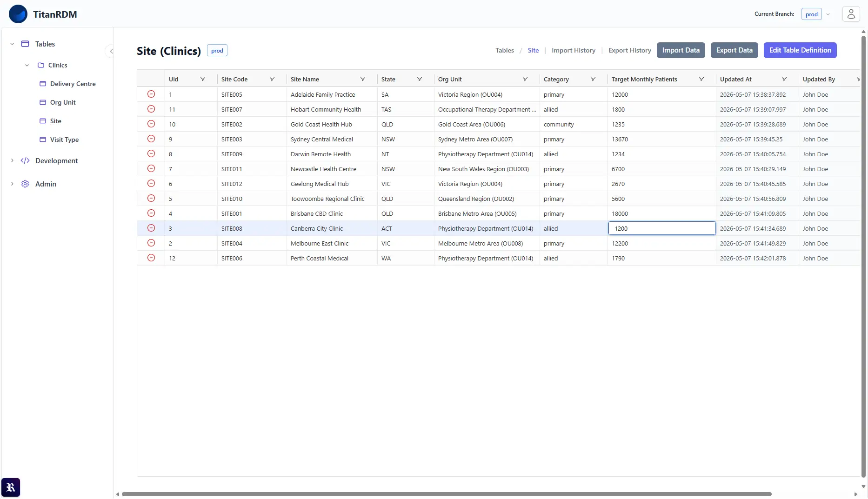
Task: Click the bottom-left debug toolbar icon
Action: pyautogui.click(x=11, y=487)
